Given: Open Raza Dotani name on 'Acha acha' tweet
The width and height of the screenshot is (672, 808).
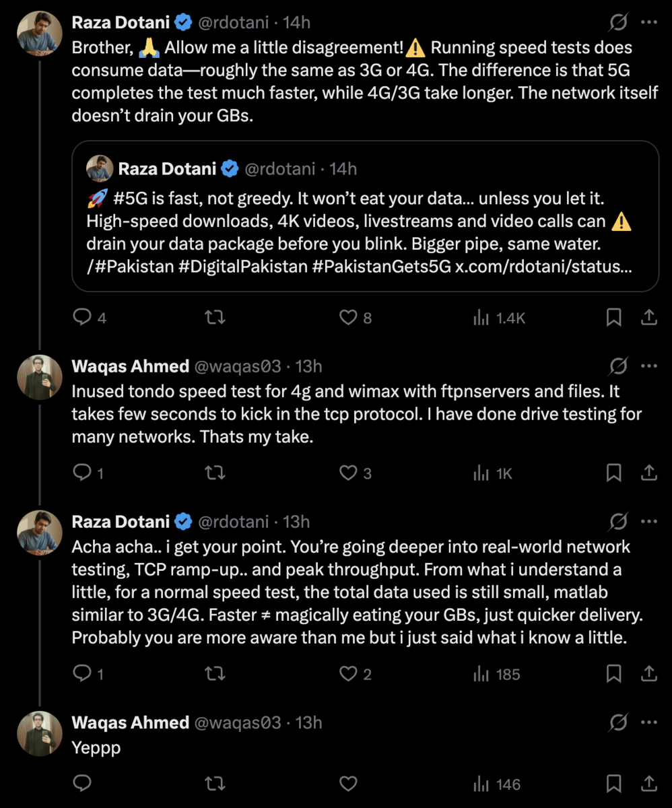Looking at the screenshot, I should click(121, 522).
